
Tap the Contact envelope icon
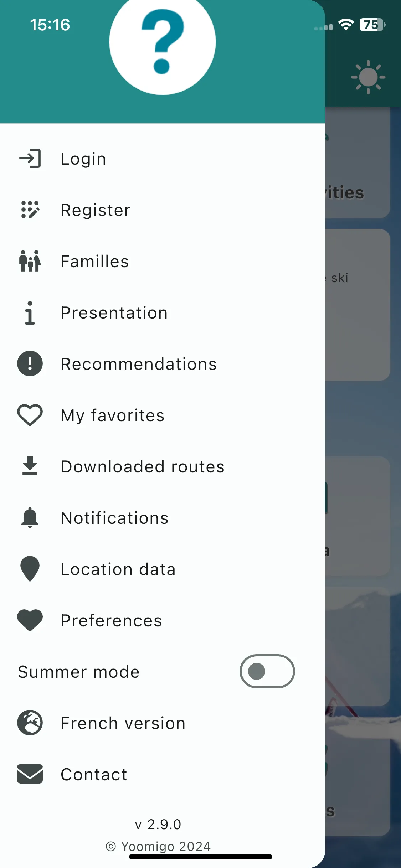(30, 774)
